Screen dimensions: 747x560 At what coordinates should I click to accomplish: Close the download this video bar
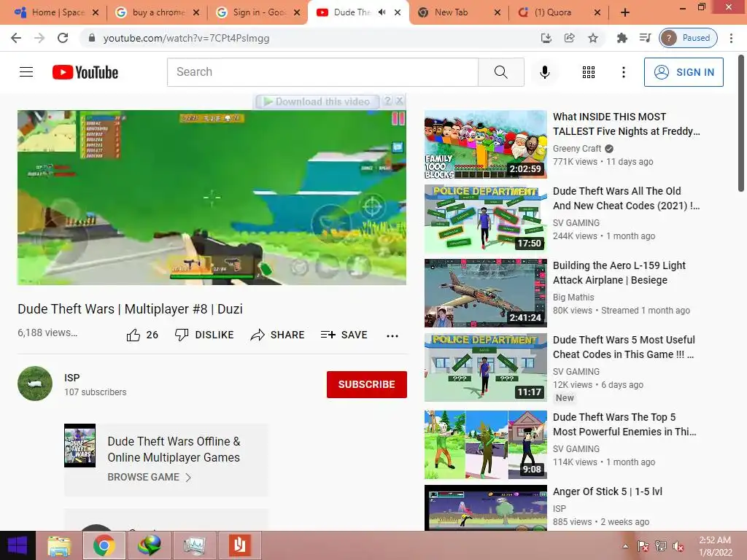[399, 101]
